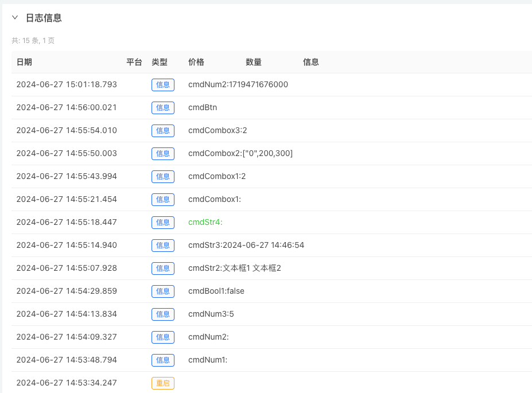Click the 信息 tag in the cmdStr4 row
The height and width of the screenshot is (393, 532).
[x=163, y=222]
